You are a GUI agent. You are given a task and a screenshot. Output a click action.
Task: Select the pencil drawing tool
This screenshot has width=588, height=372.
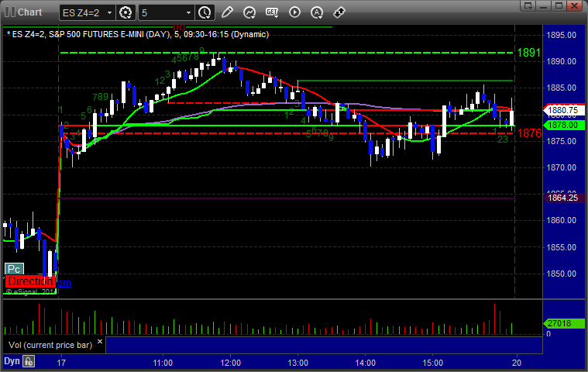point(227,12)
